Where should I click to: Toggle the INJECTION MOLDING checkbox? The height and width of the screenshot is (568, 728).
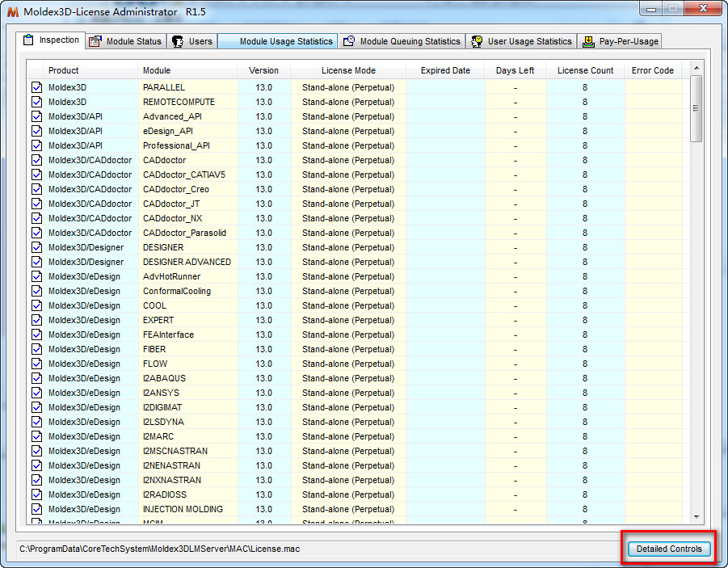tap(36, 509)
